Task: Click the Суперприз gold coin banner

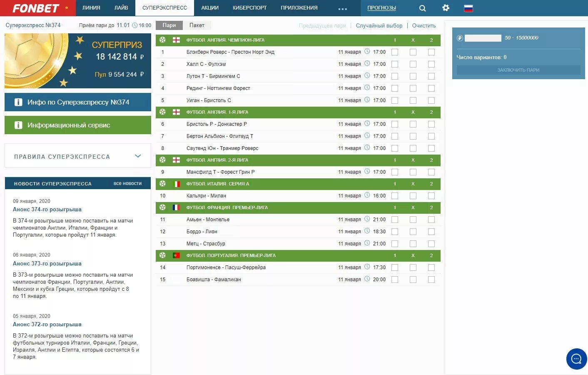Action: (x=78, y=61)
